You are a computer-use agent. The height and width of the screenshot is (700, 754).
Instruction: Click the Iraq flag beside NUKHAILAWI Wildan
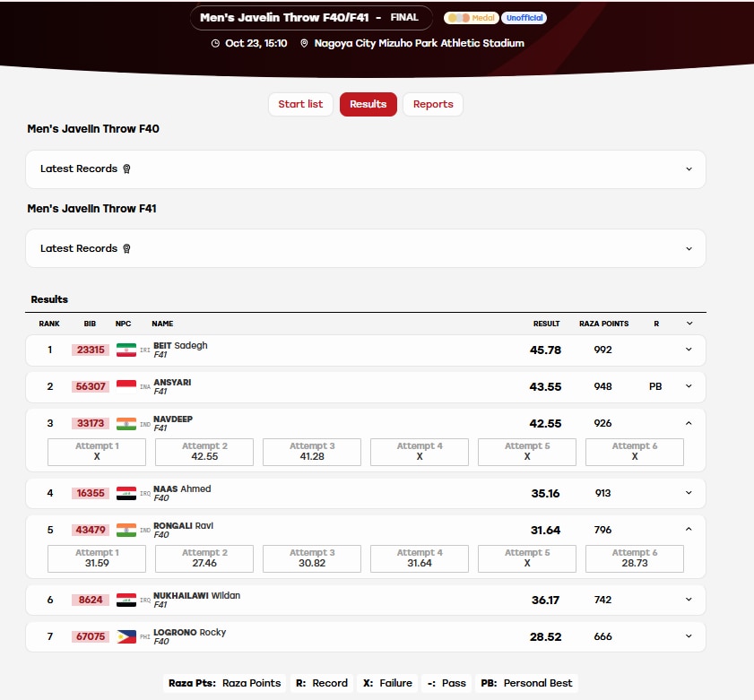126,600
